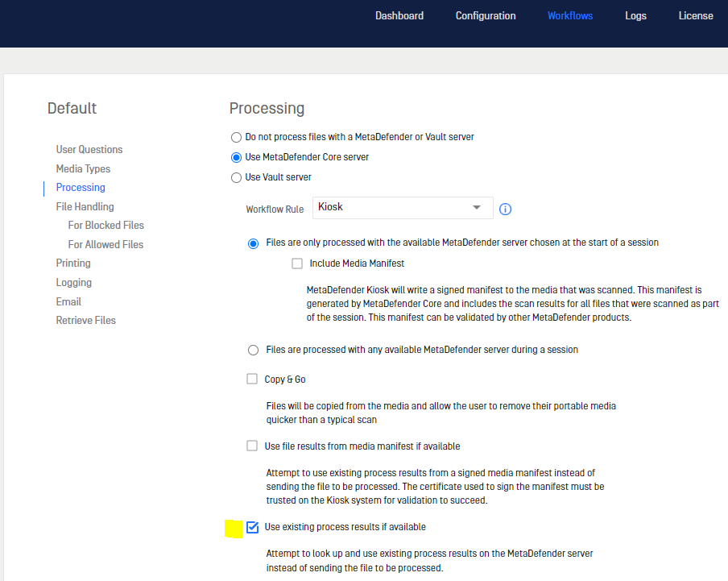Viewport: 728px width, 581px height.
Task: Open the Logs page
Action: coord(635,16)
